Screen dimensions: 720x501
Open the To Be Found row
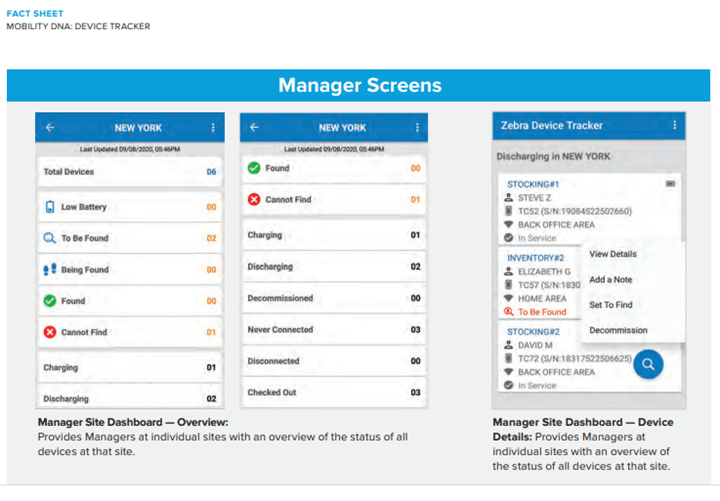coord(130,238)
